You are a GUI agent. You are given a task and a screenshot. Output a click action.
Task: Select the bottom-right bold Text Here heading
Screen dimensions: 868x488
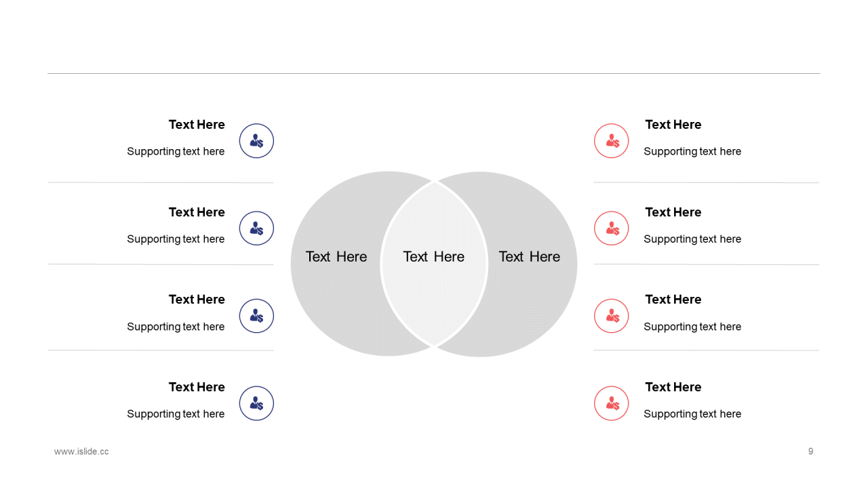point(673,387)
